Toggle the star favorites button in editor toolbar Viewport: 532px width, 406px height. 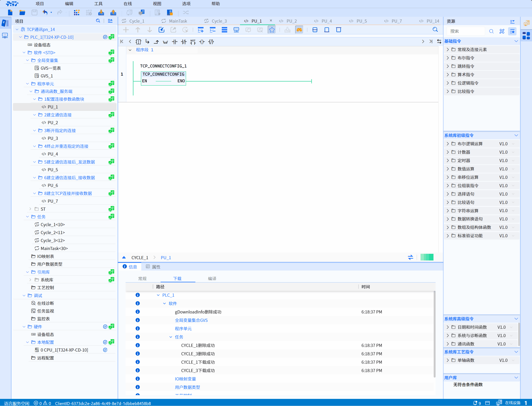point(272,30)
